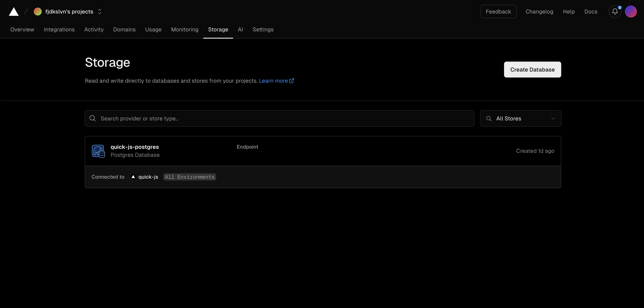This screenshot has height=308, width=644.
Task: Open the Changelog link
Action: coord(539,12)
